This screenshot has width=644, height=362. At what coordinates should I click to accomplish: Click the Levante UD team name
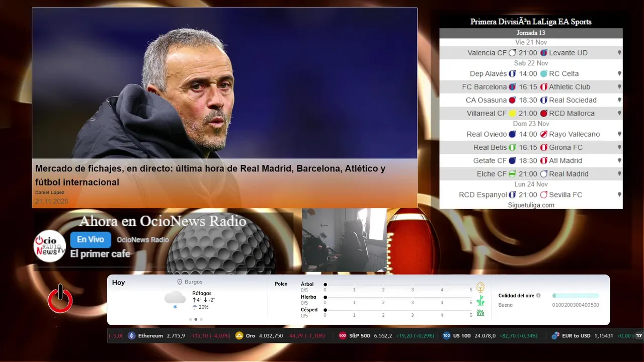(568, 53)
